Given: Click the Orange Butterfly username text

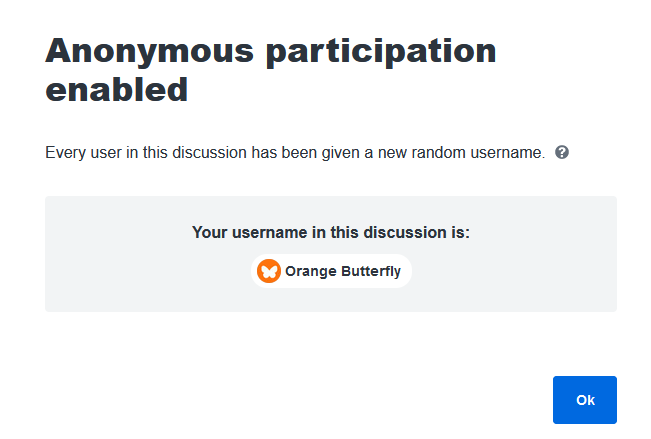Looking at the screenshot, I should pyautogui.click(x=343, y=271).
